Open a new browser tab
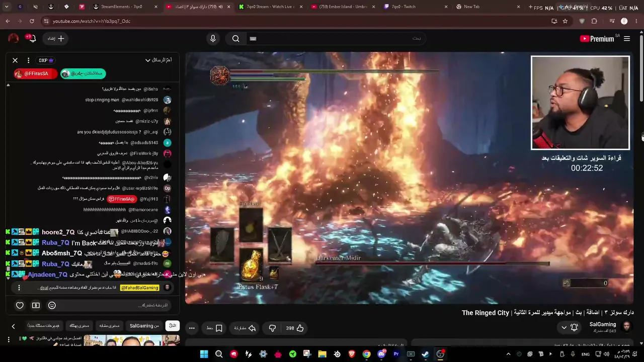The height and width of the screenshot is (362, 644). [x=530, y=7]
